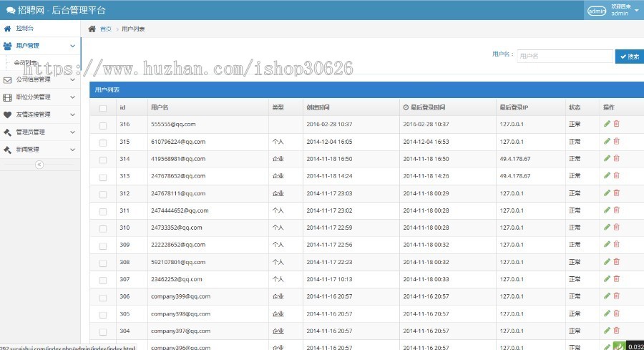Viewport: 644px width, 350px height.
Task: Edit user 309 using the pencil icon
Action: [607, 244]
